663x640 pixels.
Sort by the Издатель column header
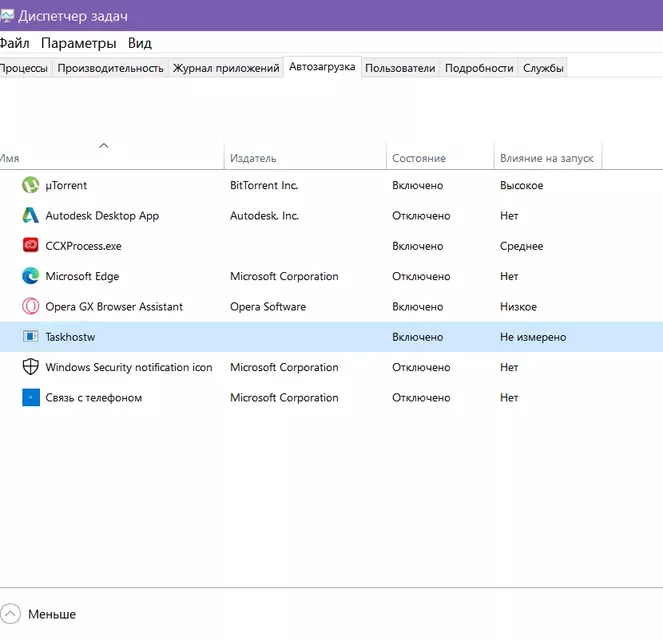click(x=305, y=158)
